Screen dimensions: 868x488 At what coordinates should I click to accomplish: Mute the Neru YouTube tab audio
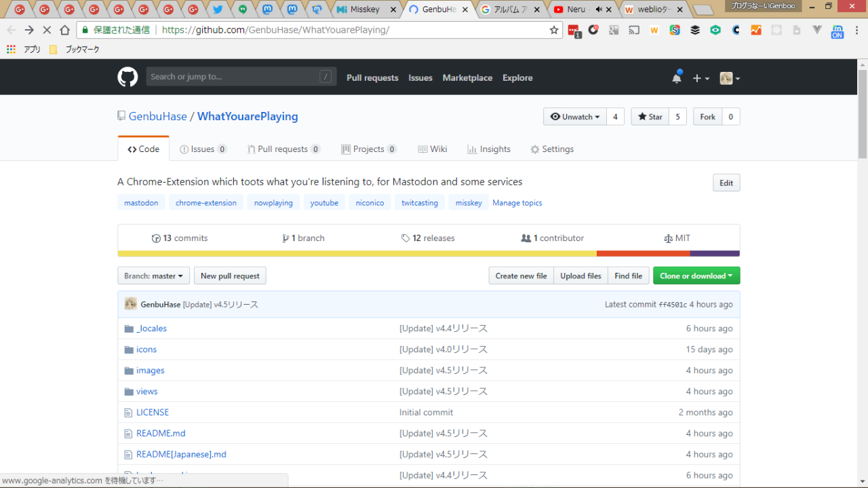click(599, 10)
